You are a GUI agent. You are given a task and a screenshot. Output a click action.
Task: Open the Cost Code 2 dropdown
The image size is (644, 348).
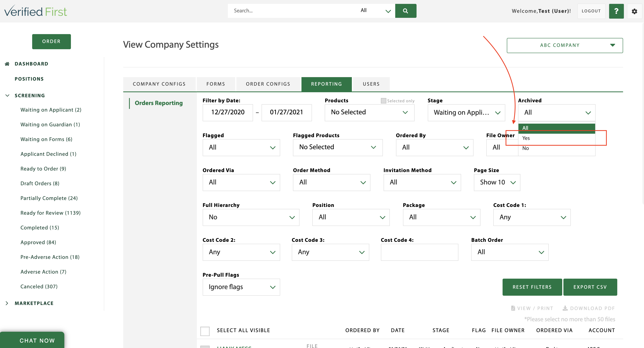[x=241, y=252]
